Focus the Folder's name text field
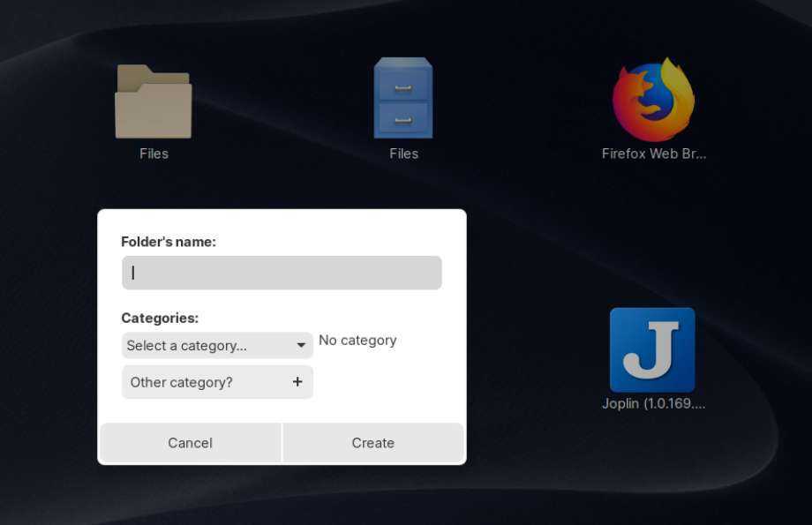 coord(282,273)
